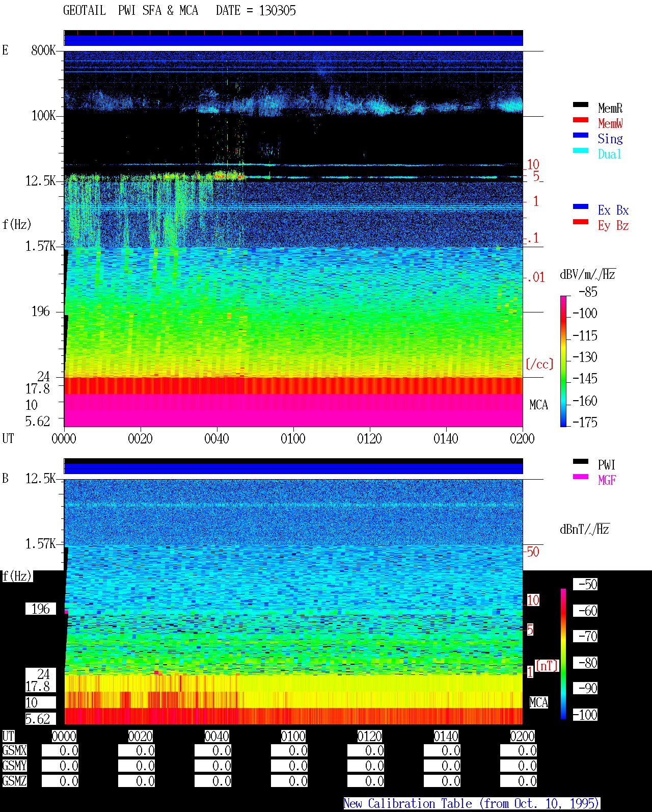The height and width of the screenshot is (812, 652).
Task: Click the '0200' entry in the bottom UT table row
Action: [x=522, y=736]
